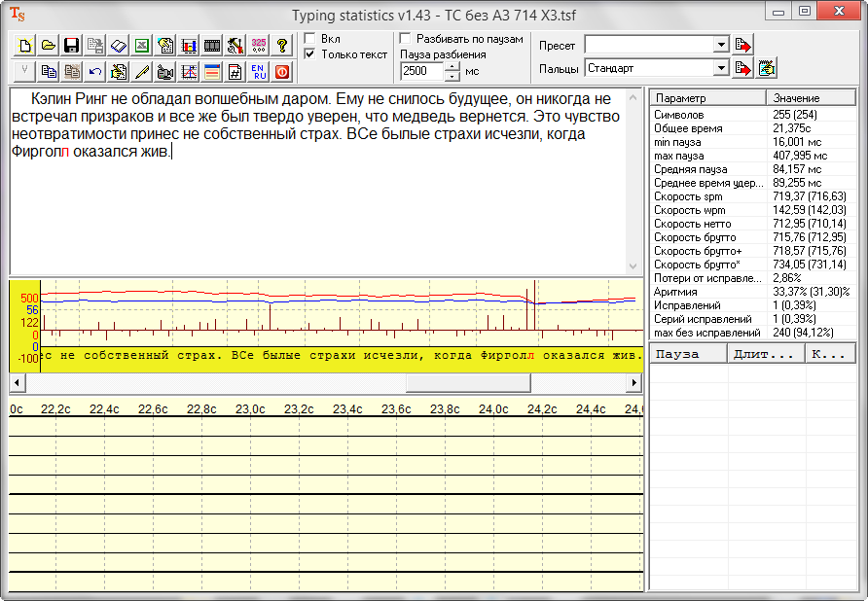Expand the 'Пальцы' Стандарт dropdown
This screenshot has height=601, width=868.
tap(720, 68)
